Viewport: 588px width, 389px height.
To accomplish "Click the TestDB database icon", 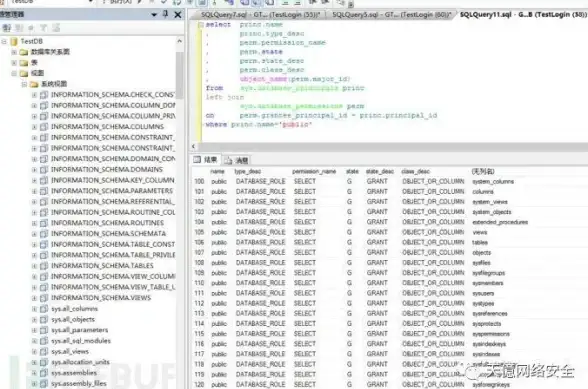I will (14, 41).
